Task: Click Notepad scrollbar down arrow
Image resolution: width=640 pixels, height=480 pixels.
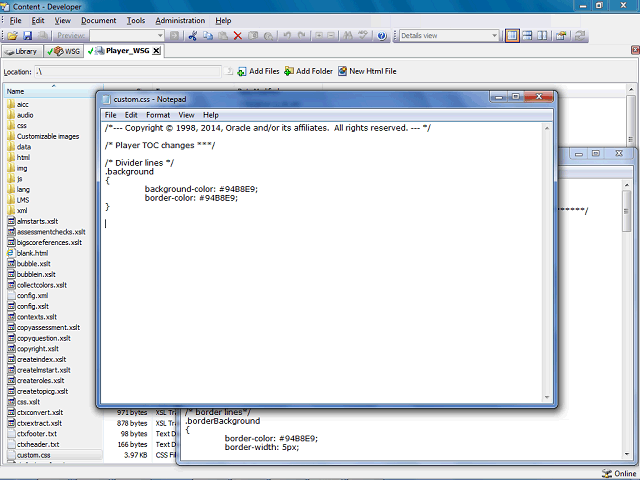Action: (x=547, y=397)
